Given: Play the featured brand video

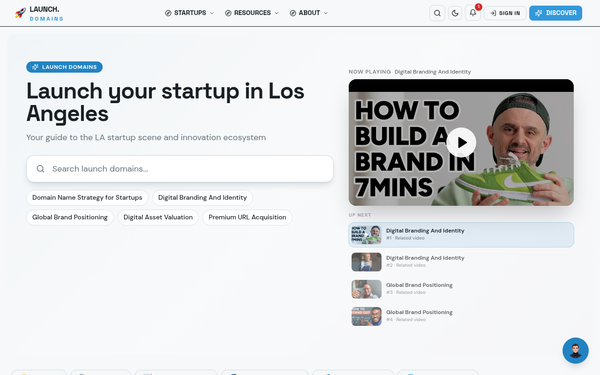Looking at the screenshot, I should click(x=461, y=142).
